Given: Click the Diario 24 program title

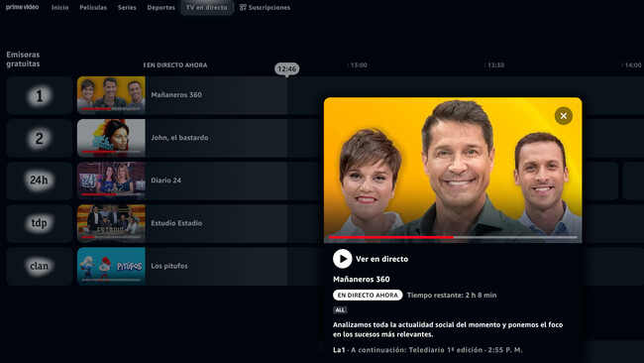Looking at the screenshot, I should pyautogui.click(x=165, y=181).
